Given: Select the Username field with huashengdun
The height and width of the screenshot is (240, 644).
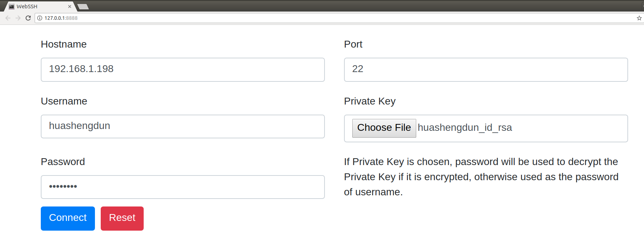Looking at the screenshot, I should pos(183,126).
